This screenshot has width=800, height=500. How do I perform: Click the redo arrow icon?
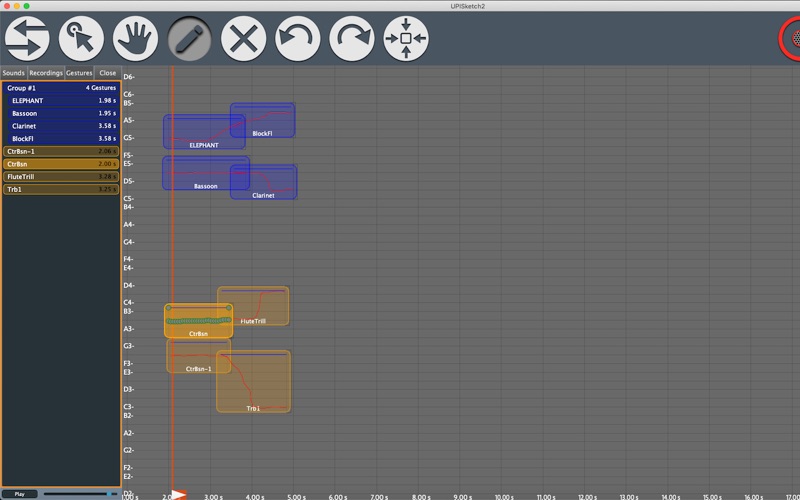[x=352, y=38]
